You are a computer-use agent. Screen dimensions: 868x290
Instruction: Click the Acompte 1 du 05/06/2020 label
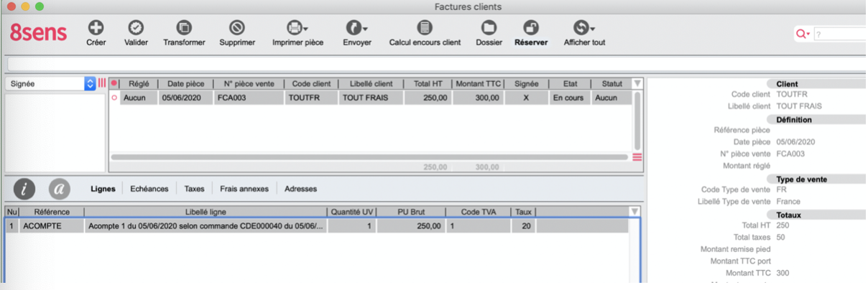[205, 226]
